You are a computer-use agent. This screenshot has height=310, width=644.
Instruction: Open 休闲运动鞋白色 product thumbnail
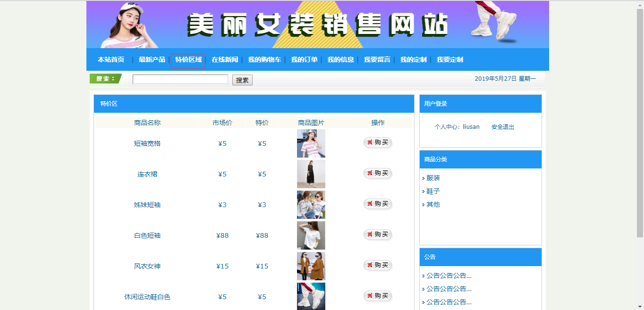coord(311,296)
